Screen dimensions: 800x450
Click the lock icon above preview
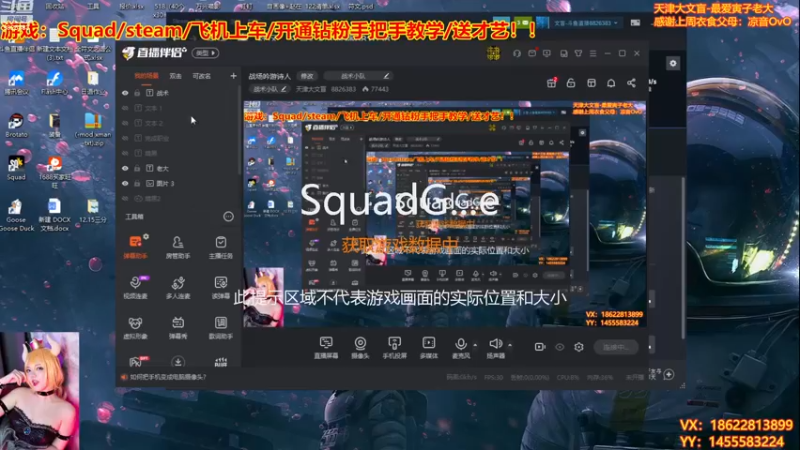(x=571, y=83)
